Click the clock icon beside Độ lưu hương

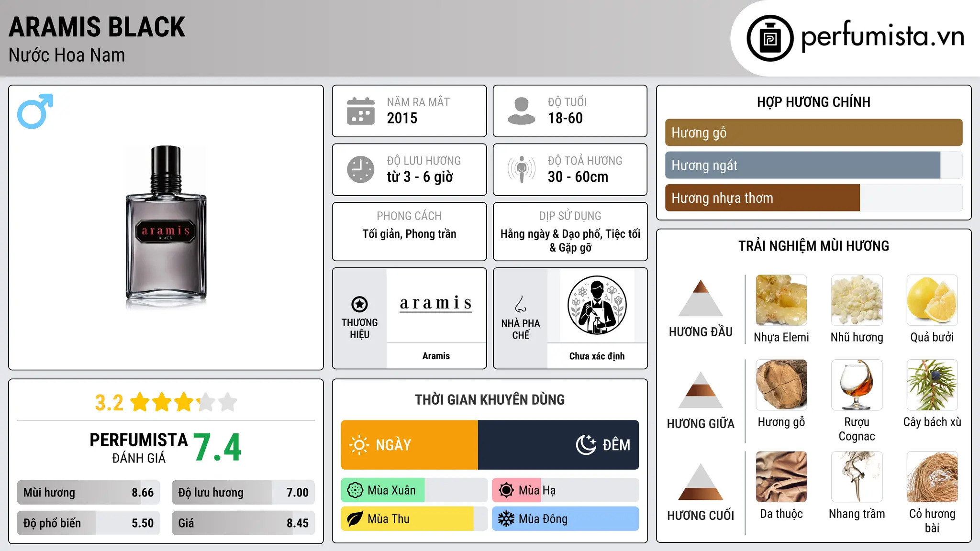pos(361,169)
